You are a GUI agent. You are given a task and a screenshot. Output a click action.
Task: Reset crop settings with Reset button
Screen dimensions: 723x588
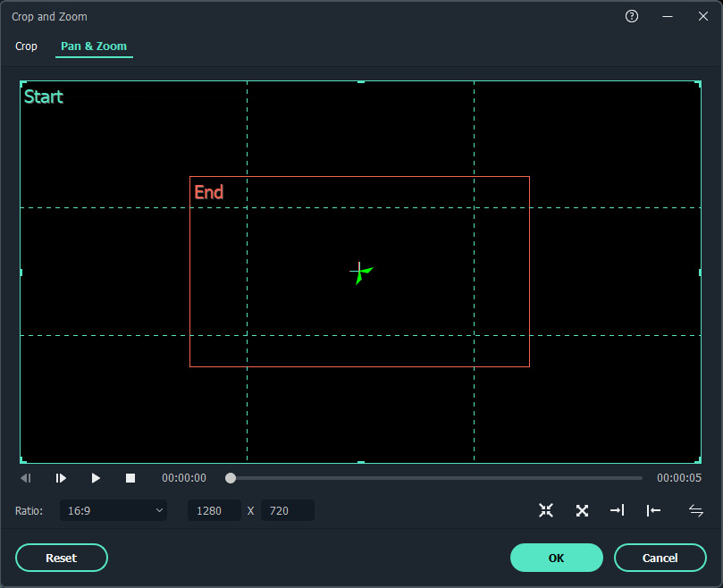(62, 558)
